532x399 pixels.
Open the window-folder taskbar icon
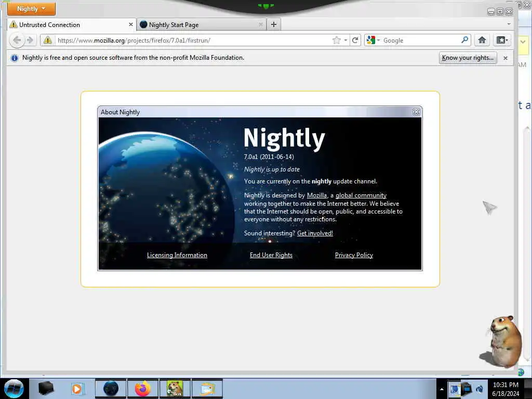pyautogui.click(x=207, y=389)
